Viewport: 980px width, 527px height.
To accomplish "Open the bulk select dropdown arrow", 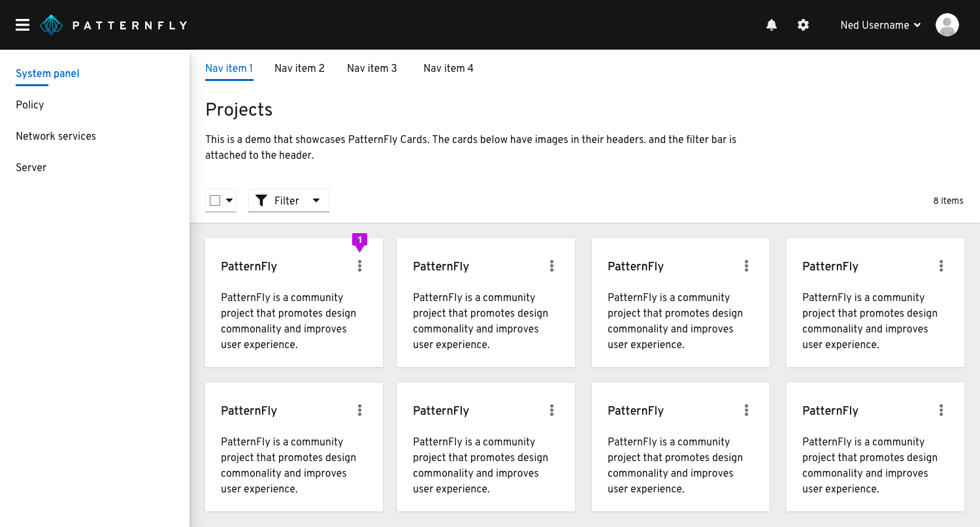I will pos(229,200).
